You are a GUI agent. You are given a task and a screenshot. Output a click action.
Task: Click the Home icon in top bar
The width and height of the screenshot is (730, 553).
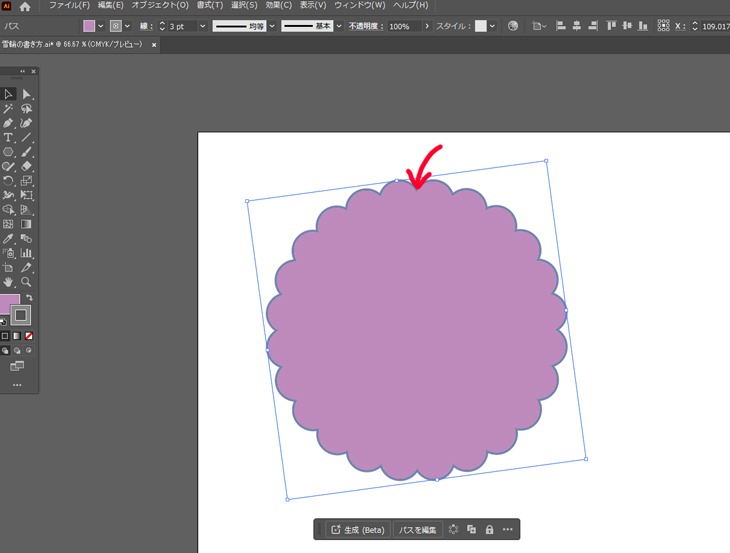(26, 6)
